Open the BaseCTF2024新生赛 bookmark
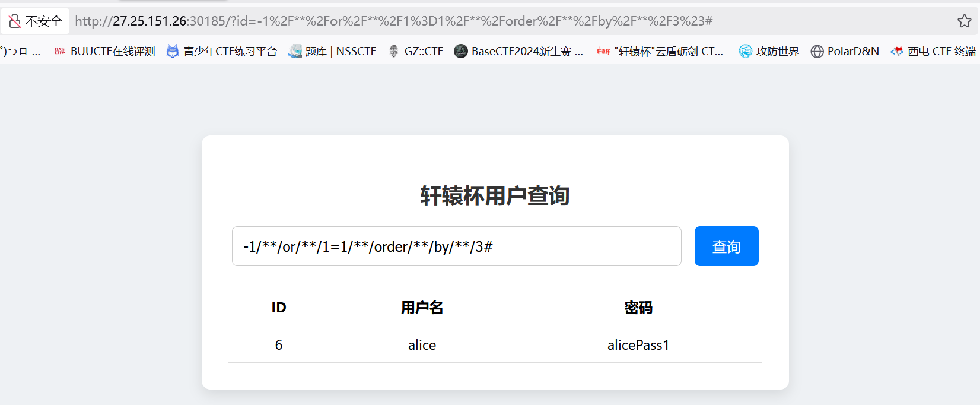This screenshot has height=405, width=980. 519,52
